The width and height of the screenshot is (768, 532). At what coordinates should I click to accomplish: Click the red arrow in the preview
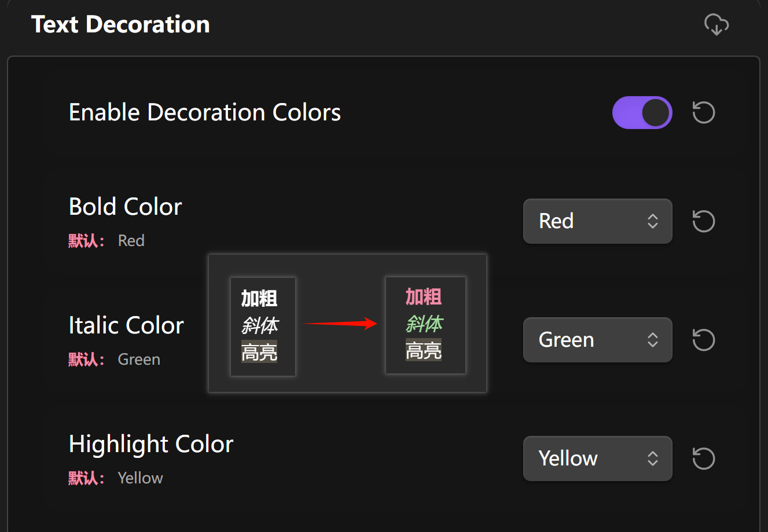340,324
